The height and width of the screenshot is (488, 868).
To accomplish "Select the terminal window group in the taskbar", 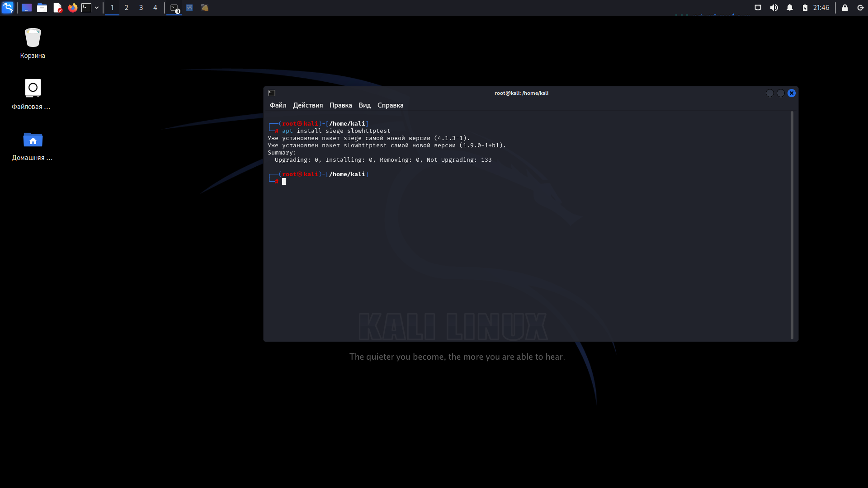I will [x=175, y=8].
